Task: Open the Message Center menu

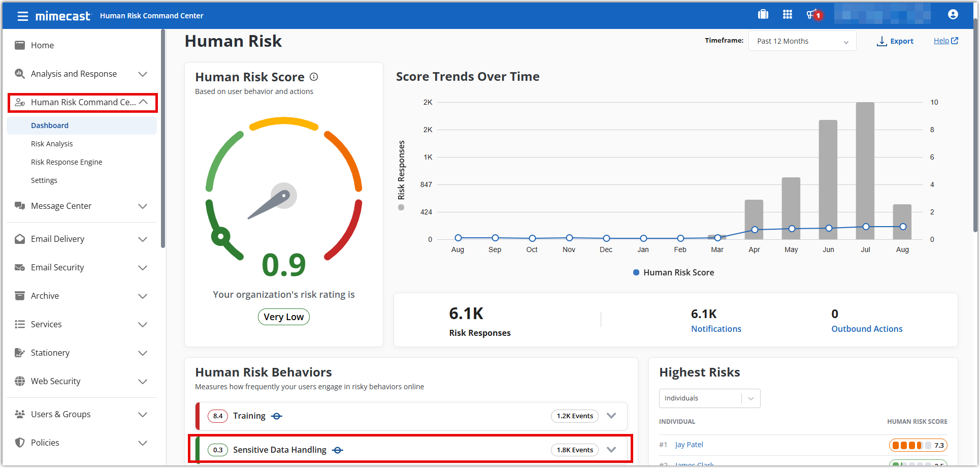Action: tap(60, 206)
